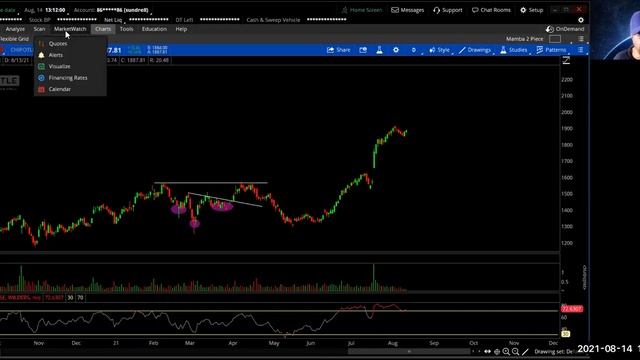
Task: Zoom in with the plus magnifier icon
Action: click(x=507, y=351)
